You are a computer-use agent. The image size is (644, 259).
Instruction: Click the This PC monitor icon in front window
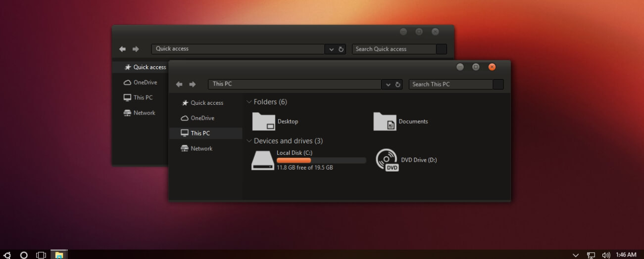[x=185, y=133]
